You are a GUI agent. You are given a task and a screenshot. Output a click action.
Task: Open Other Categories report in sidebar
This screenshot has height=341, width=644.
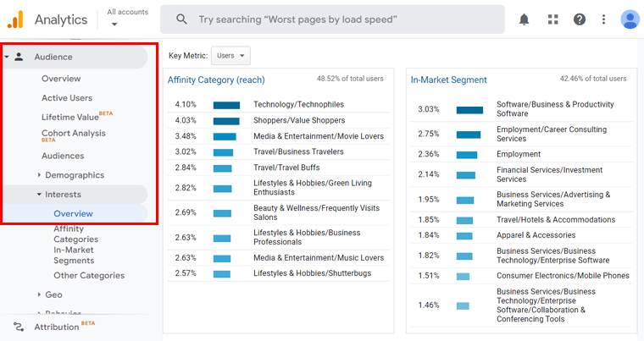pos(89,275)
